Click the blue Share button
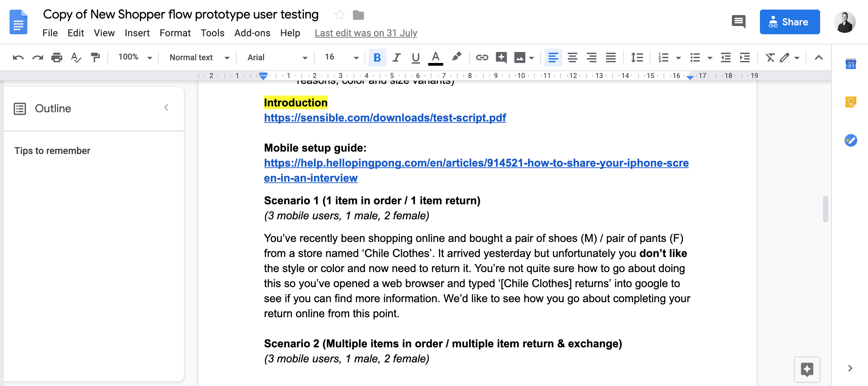This screenshot has height=386, width=868. [x=789, y=22]
